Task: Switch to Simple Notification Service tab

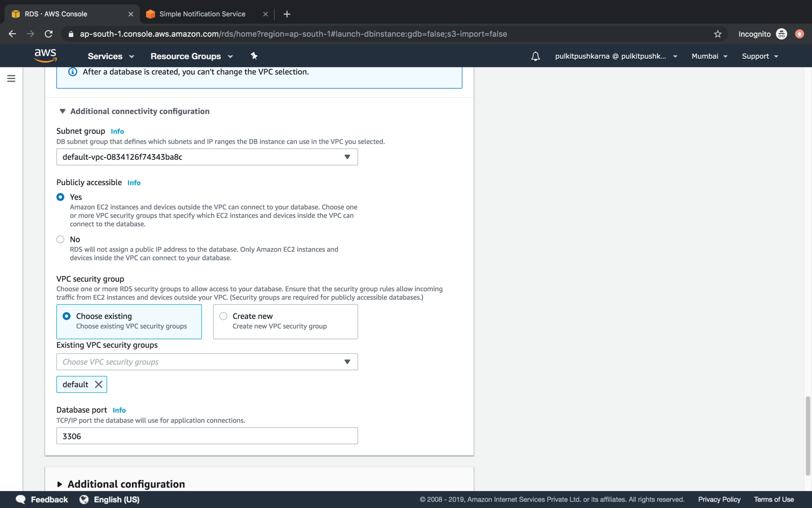Action: pos(202,14)
